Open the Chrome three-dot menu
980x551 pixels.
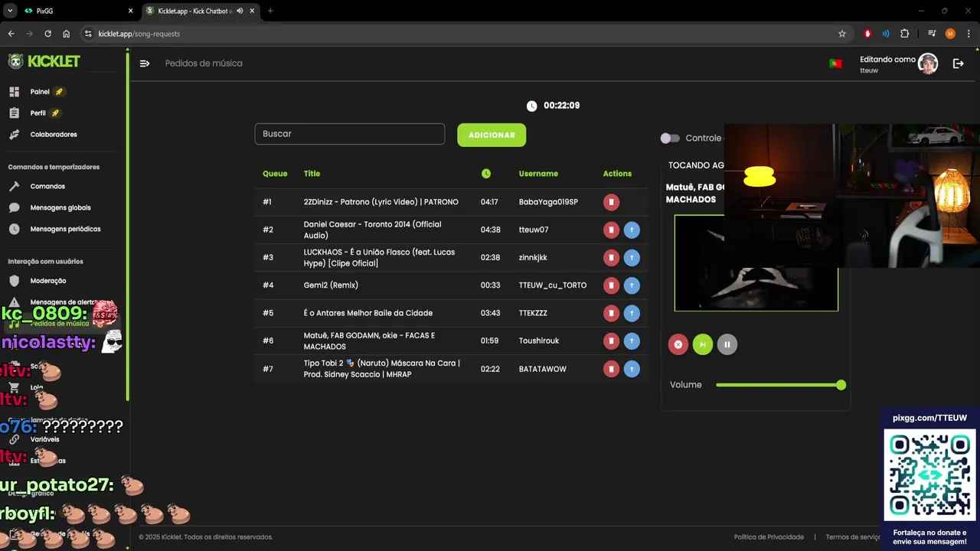click(x=969, y=34)
